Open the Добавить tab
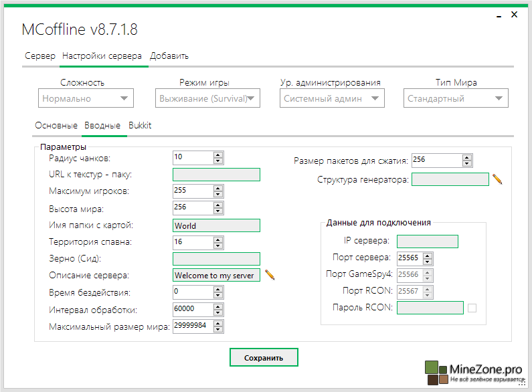Screen dimensions: 532x392 (169, 56)
